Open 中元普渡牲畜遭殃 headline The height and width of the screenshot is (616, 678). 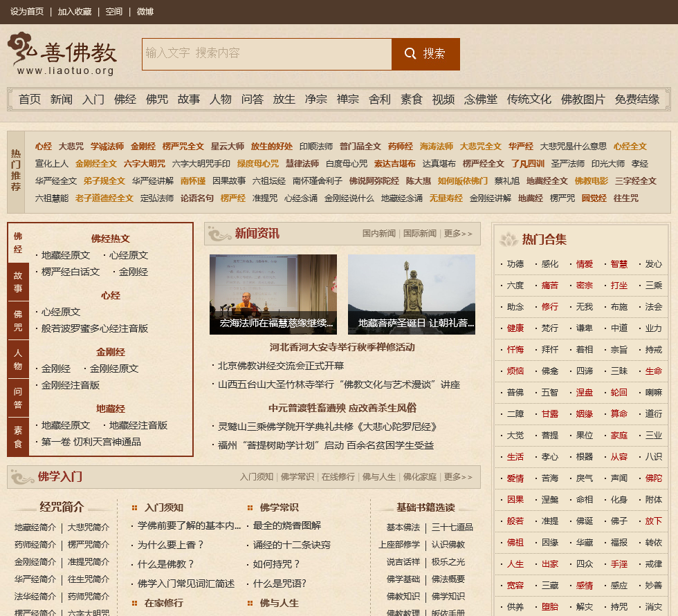click(342, 408)
